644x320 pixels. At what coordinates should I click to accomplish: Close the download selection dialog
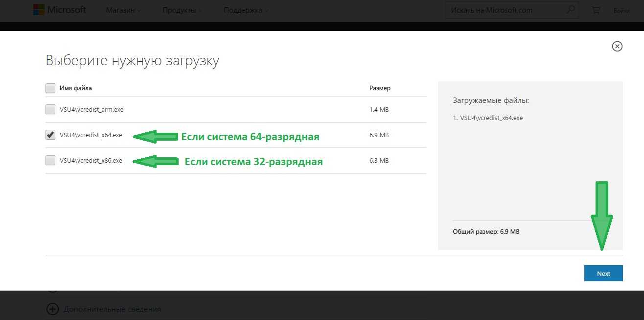[617, 46]
